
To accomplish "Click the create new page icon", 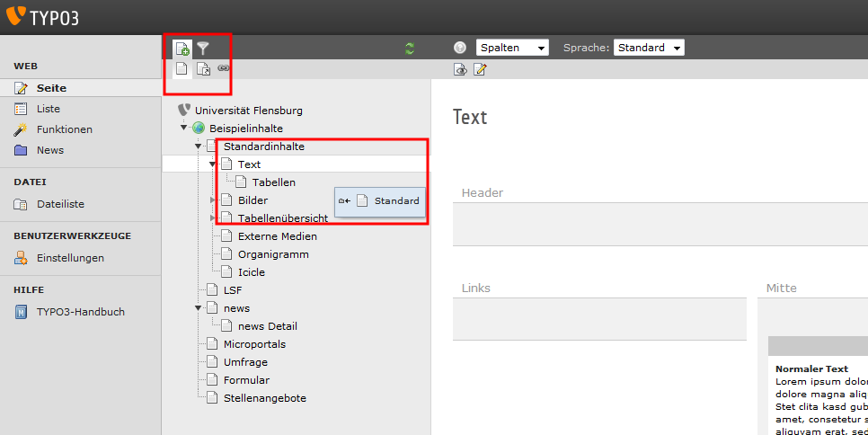I will [182, 49].
